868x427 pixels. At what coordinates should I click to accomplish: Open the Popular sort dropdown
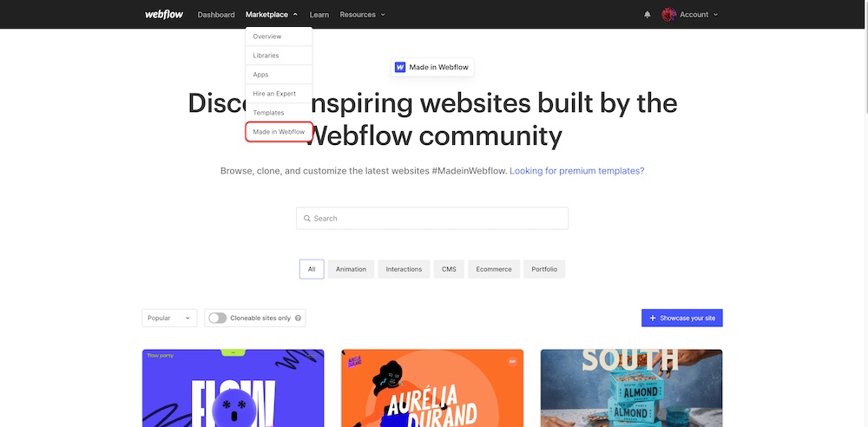pyautogui.click(x=169, y=318)
